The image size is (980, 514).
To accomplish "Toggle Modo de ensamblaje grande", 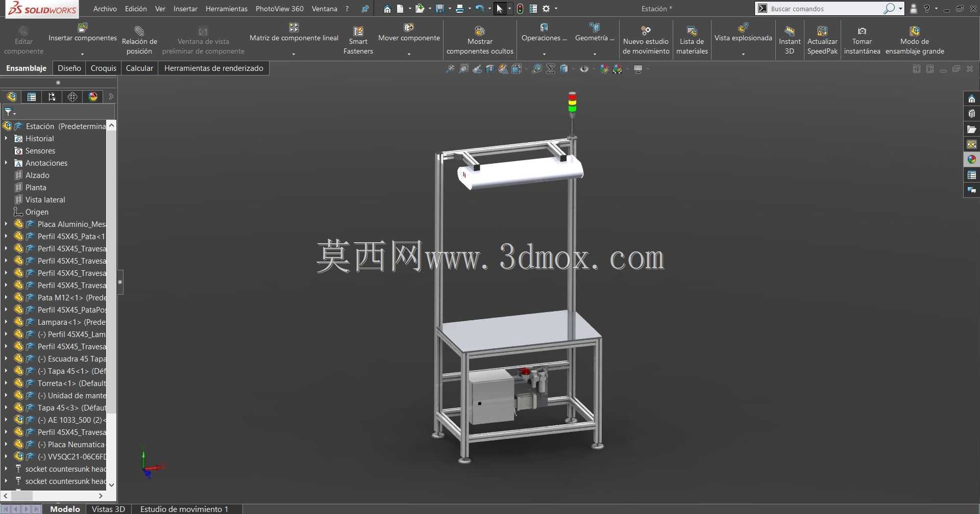I will tap(915, 40).
